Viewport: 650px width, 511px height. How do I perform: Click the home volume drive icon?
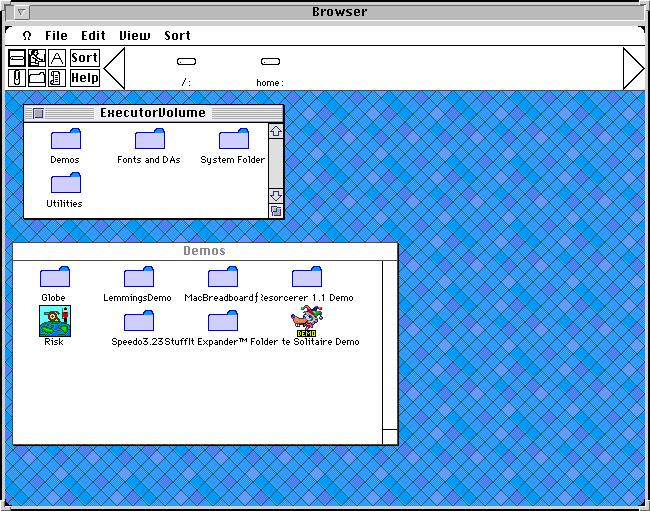[270, 62]
